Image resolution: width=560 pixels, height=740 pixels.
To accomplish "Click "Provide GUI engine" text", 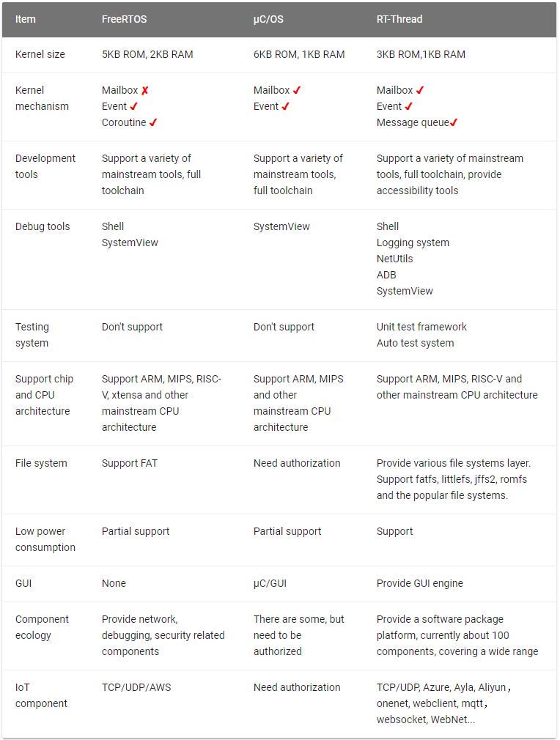I will pyautogui.click(x=420, y=583).
